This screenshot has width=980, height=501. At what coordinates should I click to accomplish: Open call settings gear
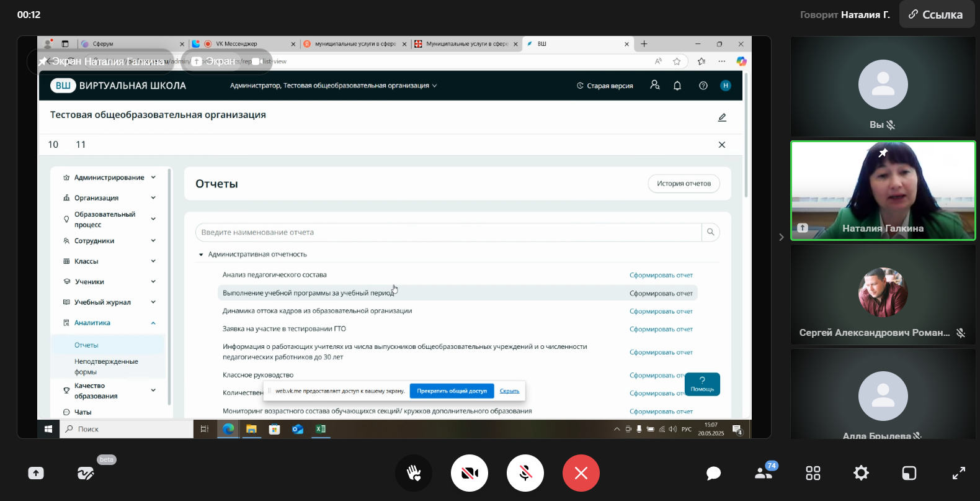pyautogui.click(x=861, y=473)
